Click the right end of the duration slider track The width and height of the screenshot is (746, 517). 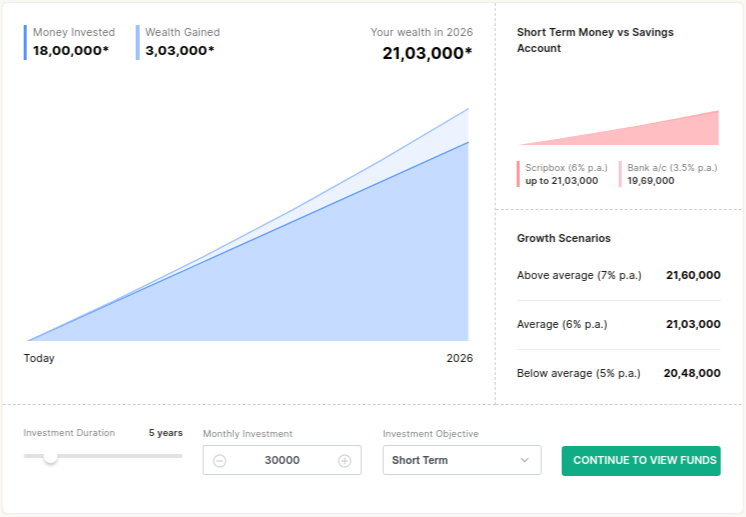click(180, 456)
